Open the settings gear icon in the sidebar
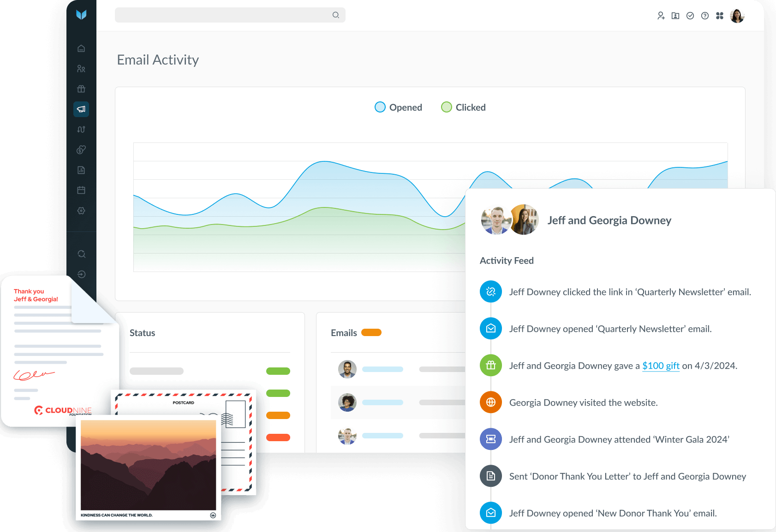 coord(81,211)
